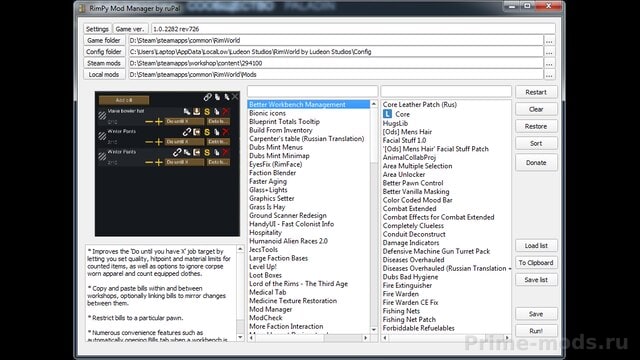Click the inactive mods list down arrow
Screen dimensions: 640x360
point(373,329)
